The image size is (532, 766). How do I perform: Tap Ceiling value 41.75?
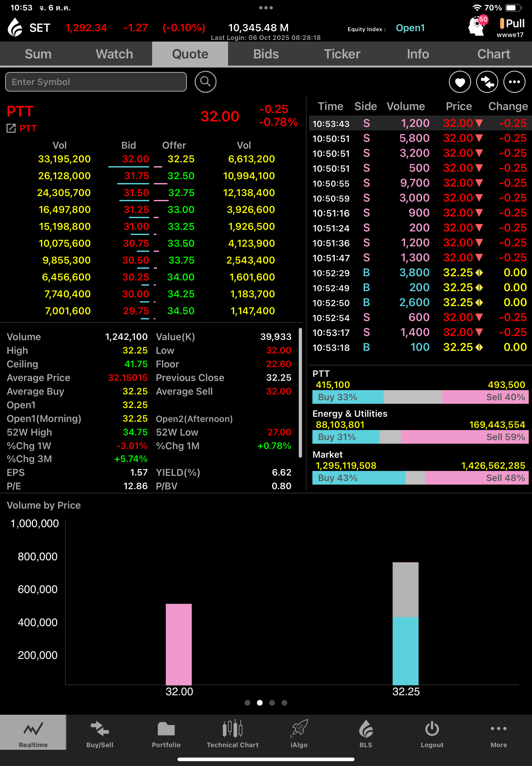(x=136, y=364)
